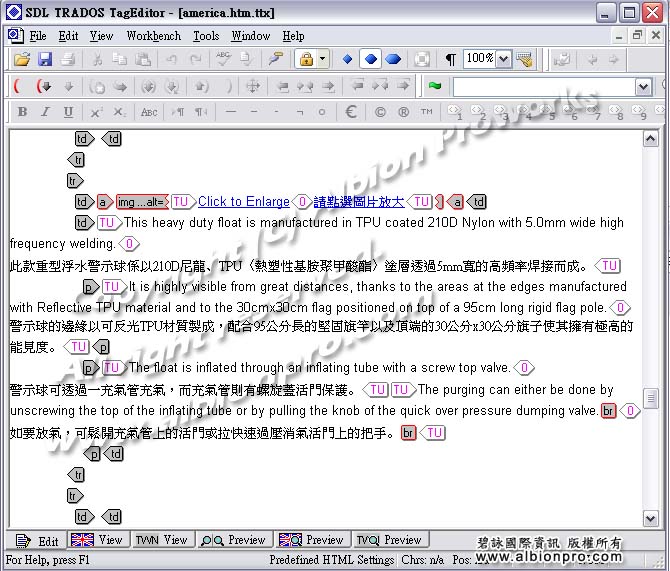
Task: Click the 'Click to Enlarge' link
Action: [x=244, y=201]
